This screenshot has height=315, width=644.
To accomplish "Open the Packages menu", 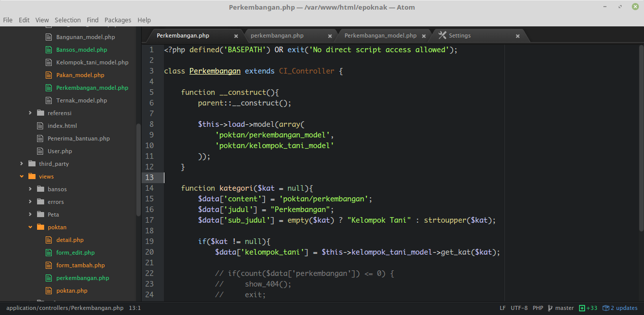I will pyautogui.click(x=118, y=20).
